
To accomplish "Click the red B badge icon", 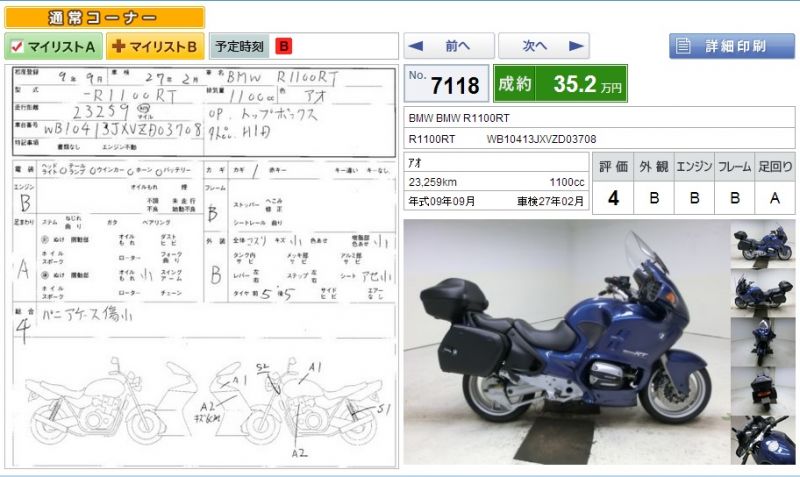I will pos(283,46).
